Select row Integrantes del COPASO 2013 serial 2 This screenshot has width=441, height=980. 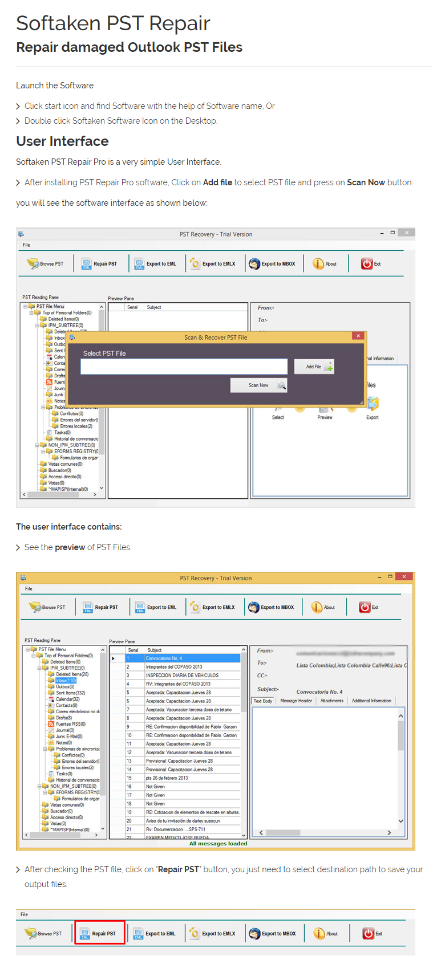[x=176, y=667]
